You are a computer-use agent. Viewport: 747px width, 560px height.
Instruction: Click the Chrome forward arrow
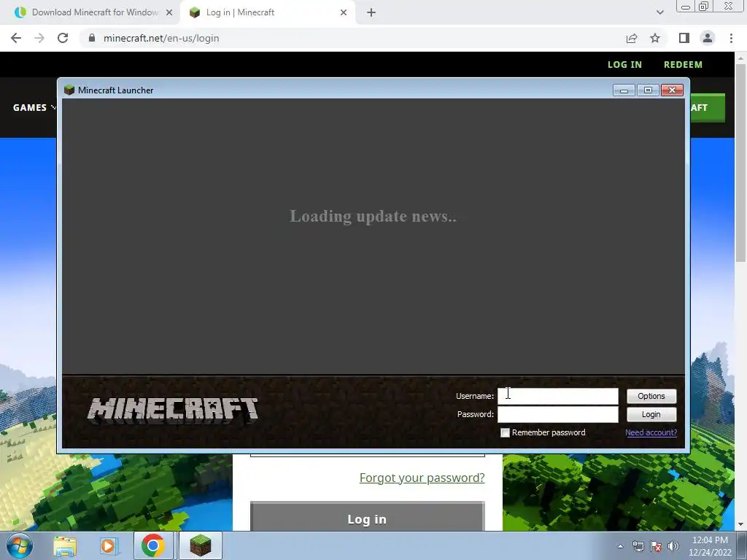[39, 38]
